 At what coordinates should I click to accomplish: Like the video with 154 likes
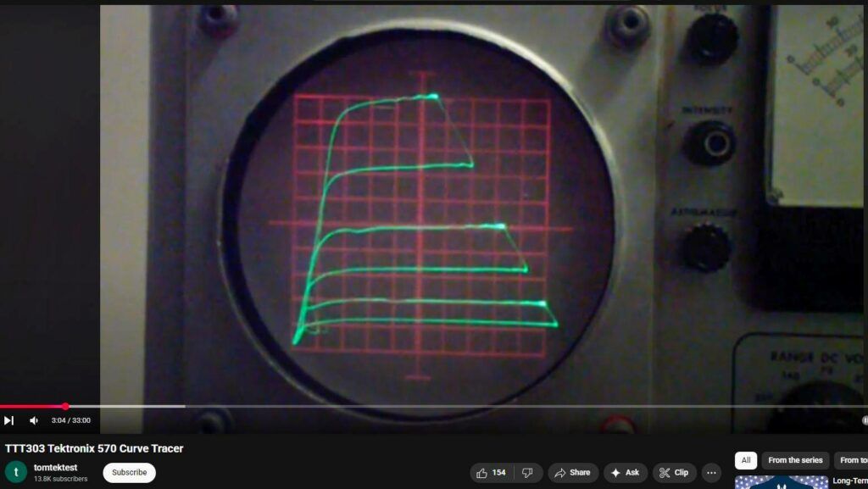(x=491, y=472)
